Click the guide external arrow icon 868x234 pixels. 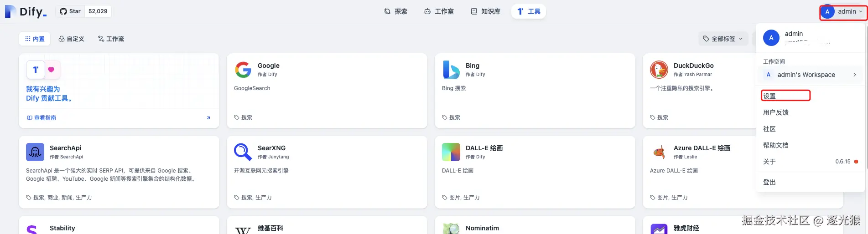(x=208, y=118)
